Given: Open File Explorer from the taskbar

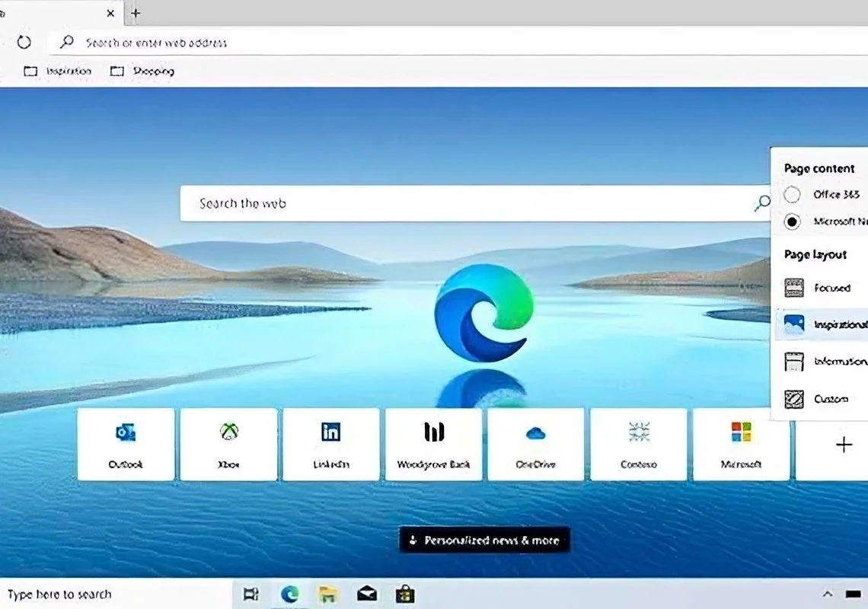Looking at the screenshot, I should coord(327,594).
